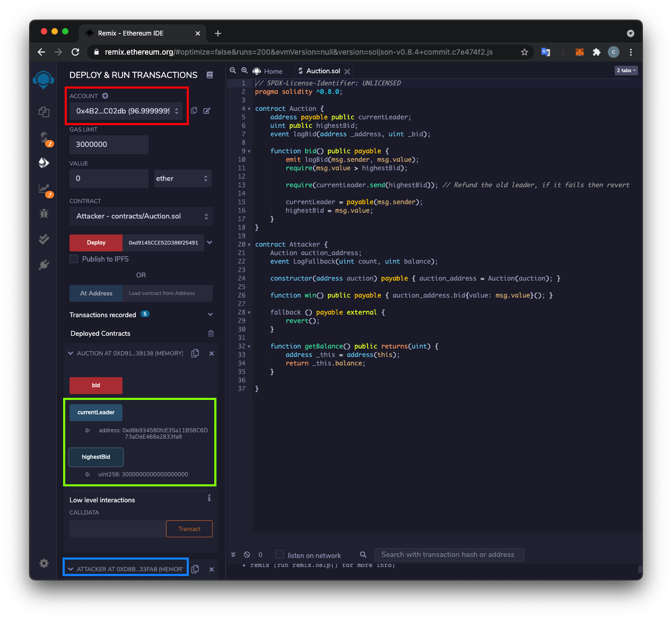
Task: Open the documentation icon beside panel title
Action: (210, 75)
